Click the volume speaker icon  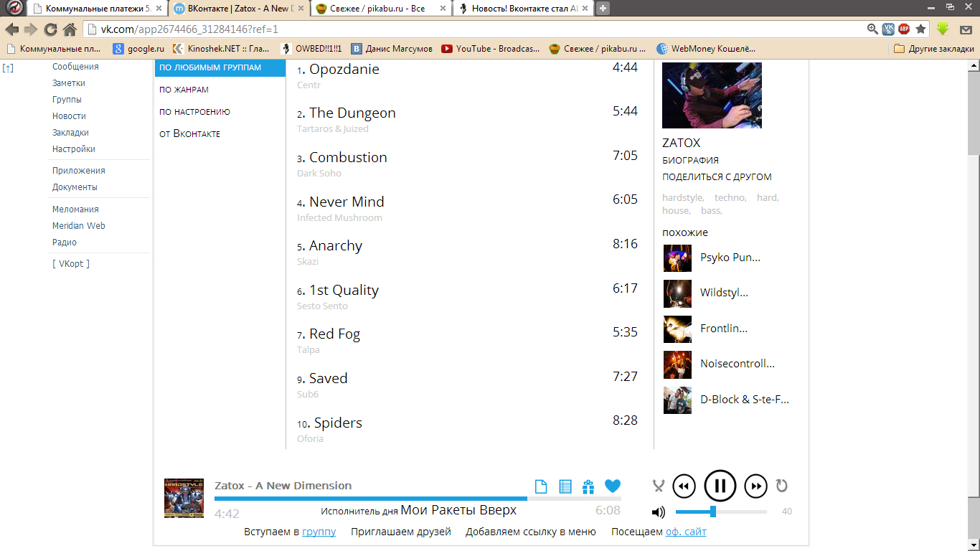pos(658,512)
